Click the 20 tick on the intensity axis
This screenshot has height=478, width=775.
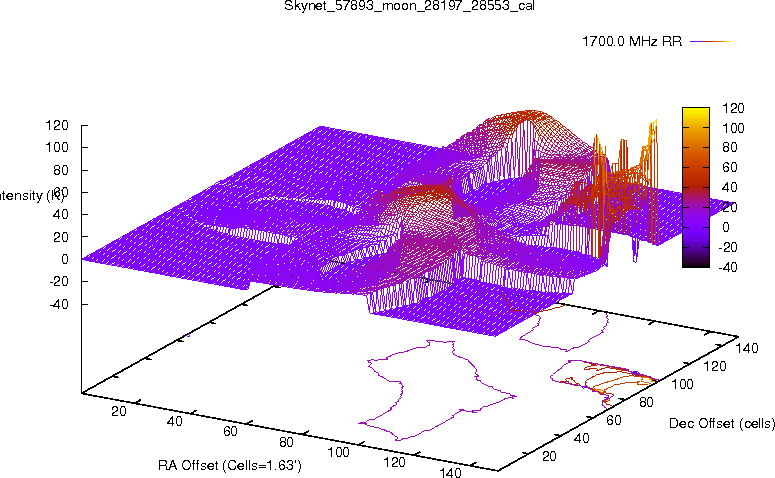(x=60, y=237)
